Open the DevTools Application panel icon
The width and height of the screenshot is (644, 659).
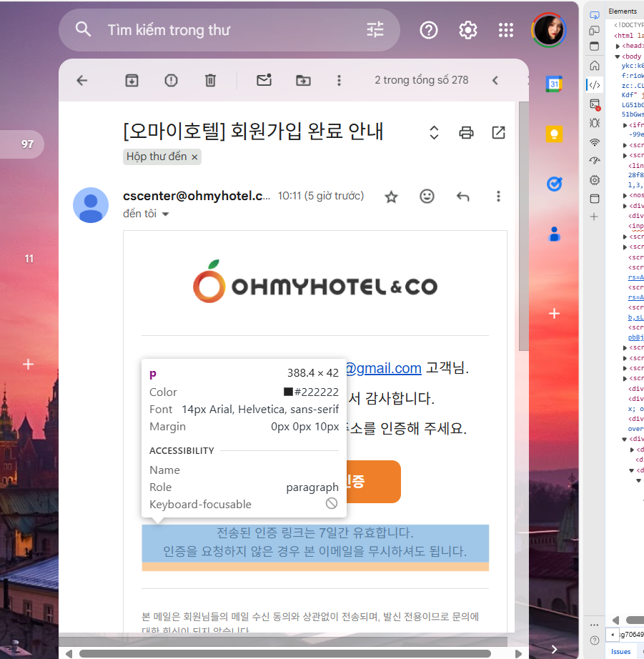click(x=595, y=199)
